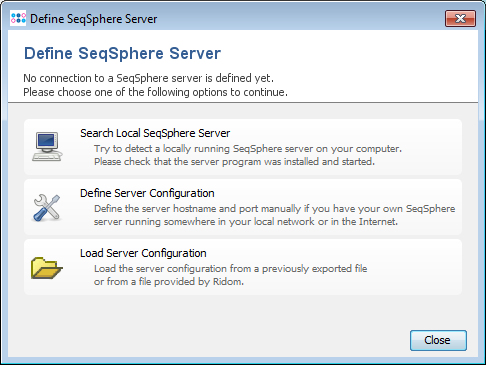Screen dimensions: 486x365
Task: Click the computer monitor icon for local server search
Action: coord(47,147)
